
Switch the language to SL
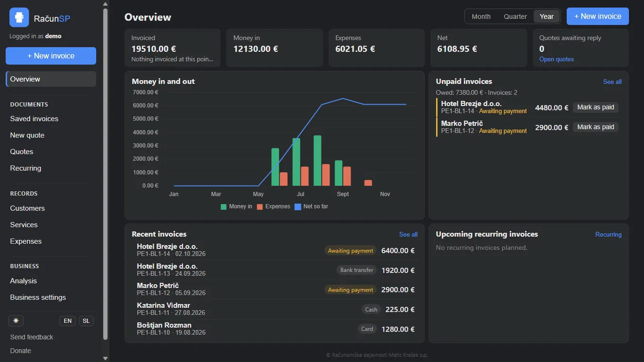86,321
